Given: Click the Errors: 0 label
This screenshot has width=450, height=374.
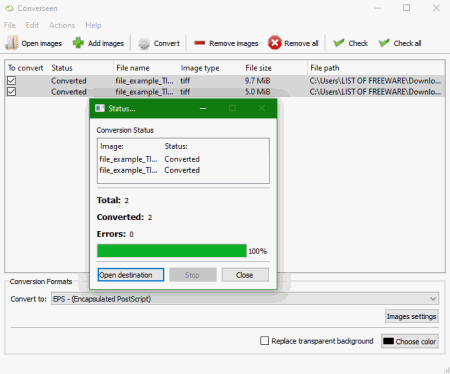Looking at the screenshot, I should pyautogui.click(x=115, y=234).
